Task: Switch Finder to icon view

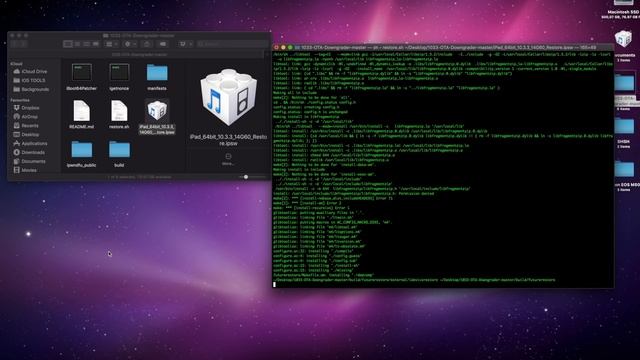Action: coord(68,44)
